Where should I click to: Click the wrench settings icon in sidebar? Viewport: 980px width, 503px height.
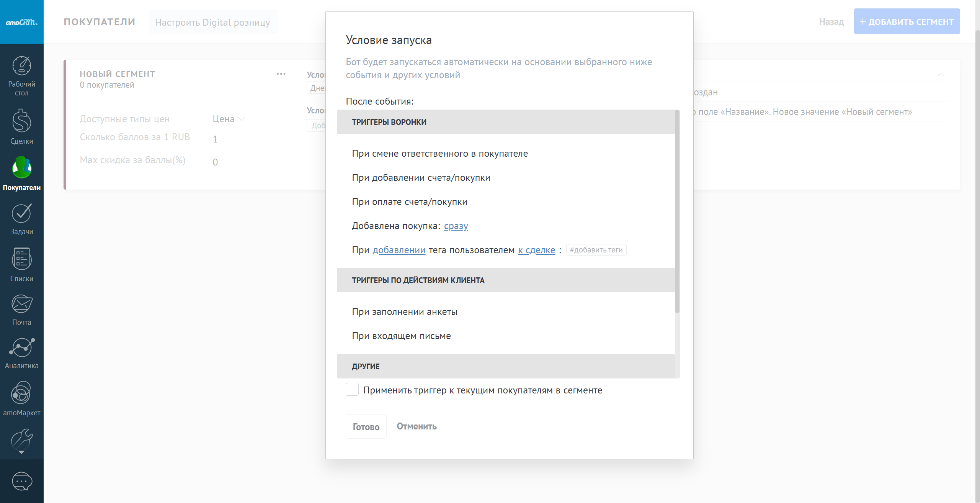tap(21, 440)
